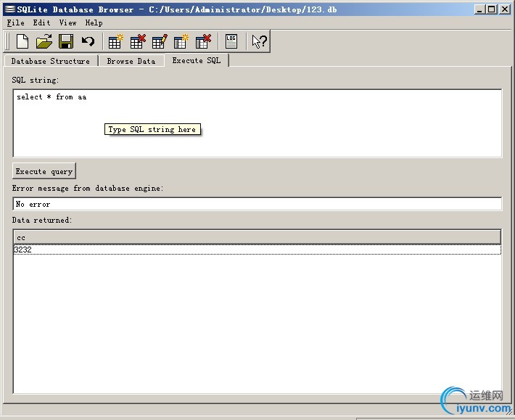The height and width of the screenshot is (420, 515).
Task: Revert changes with the undo arrow icon
Action: (88, 41)
